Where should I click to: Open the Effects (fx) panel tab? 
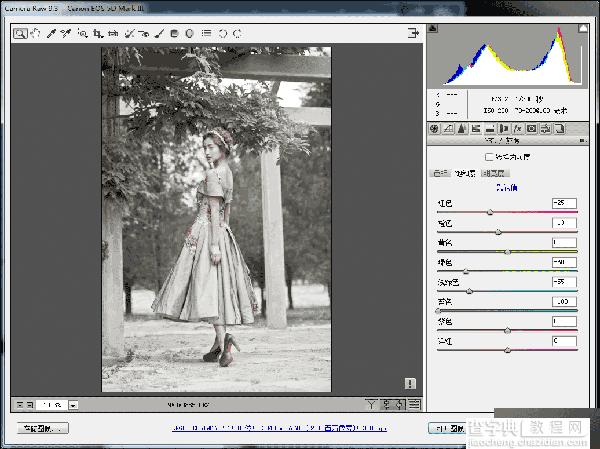coord(518,129)
